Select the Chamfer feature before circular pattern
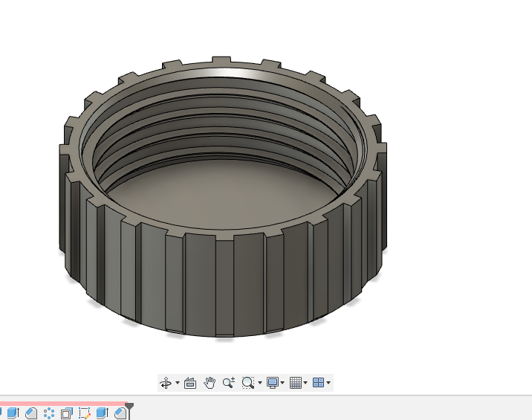The image size is (532, 420). coord(30,413)
